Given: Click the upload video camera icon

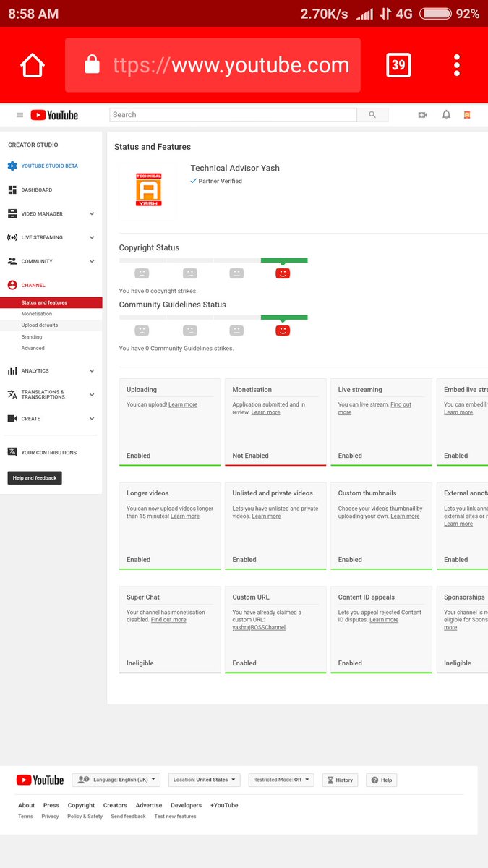Looking at the screenshot, I should (423, 115).
